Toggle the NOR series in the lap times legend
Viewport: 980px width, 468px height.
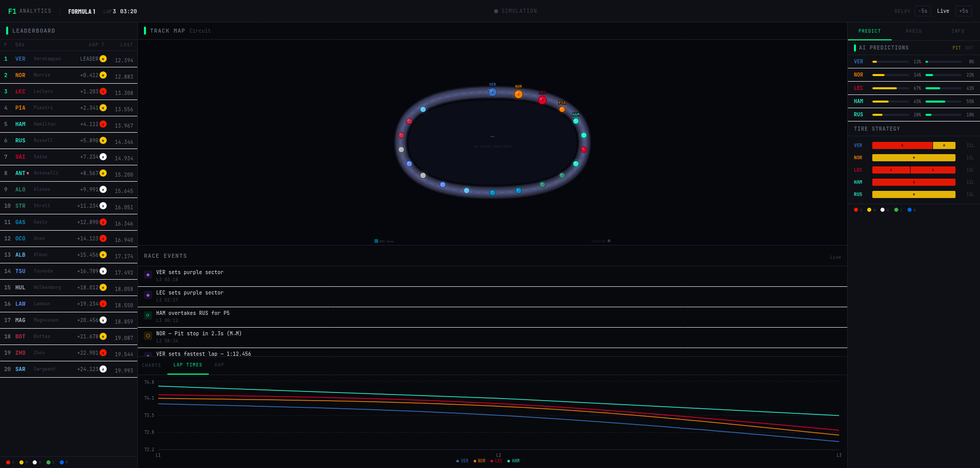479,461
